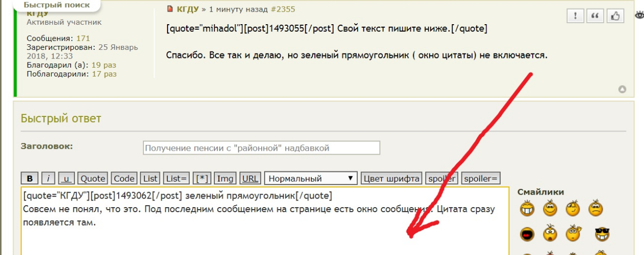
Task: Open the font size dropdown Нормальный
Action: coord(310,178)
